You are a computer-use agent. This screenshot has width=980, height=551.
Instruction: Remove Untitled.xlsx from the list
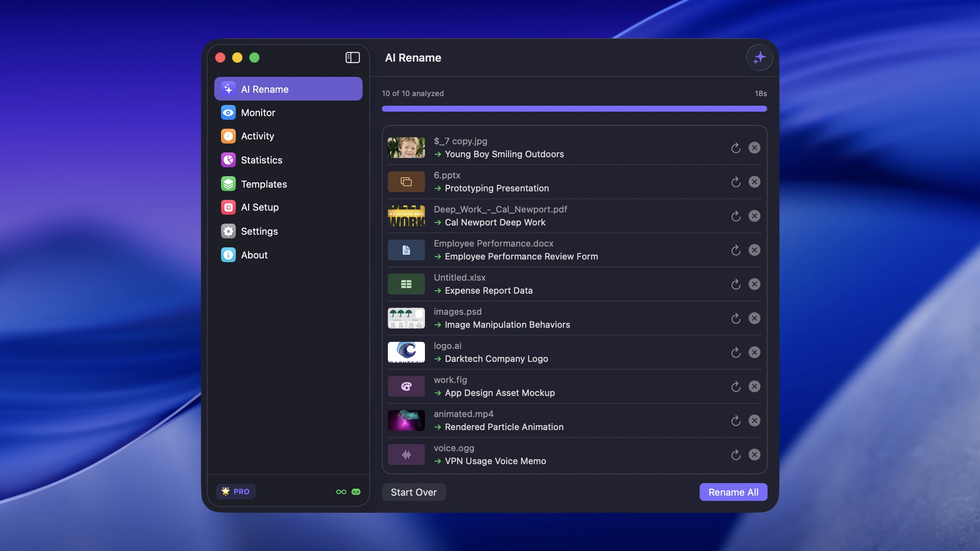tap(754, 284)
